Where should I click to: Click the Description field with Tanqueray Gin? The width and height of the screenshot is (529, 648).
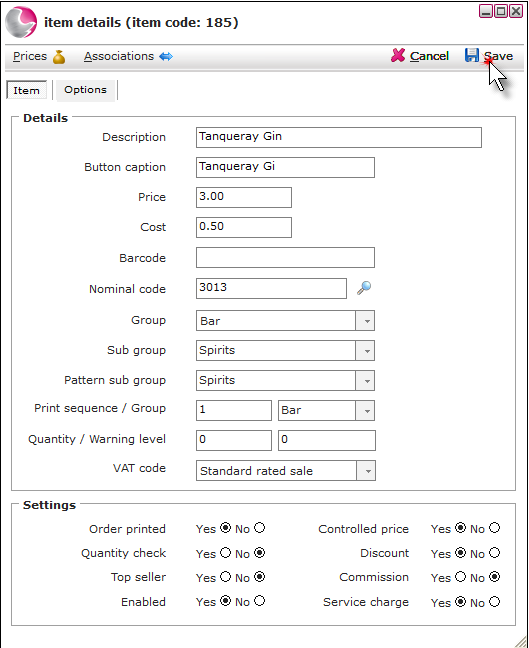pos(339,137)
